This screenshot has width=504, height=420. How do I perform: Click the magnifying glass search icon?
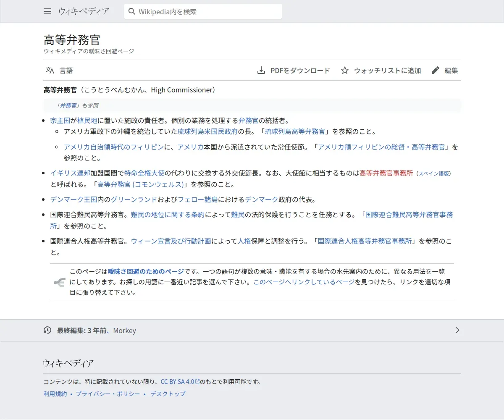tap(132, 11)
